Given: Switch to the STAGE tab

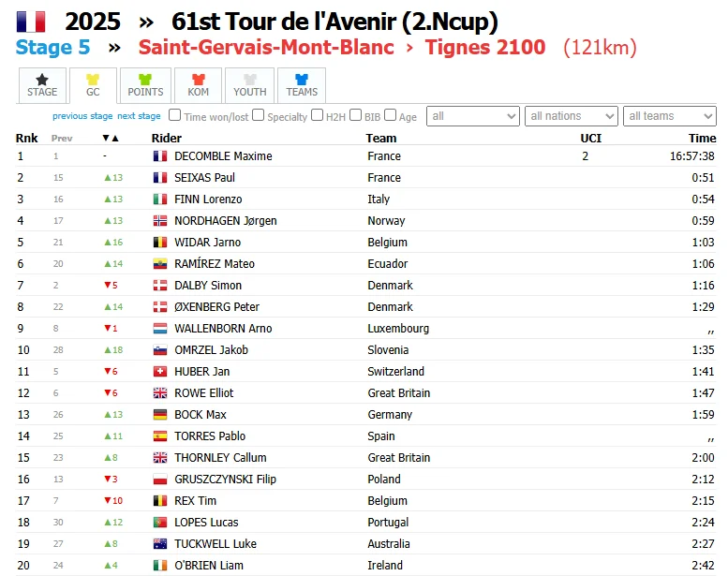Looking at the screenshot, I should pos(42,85).
